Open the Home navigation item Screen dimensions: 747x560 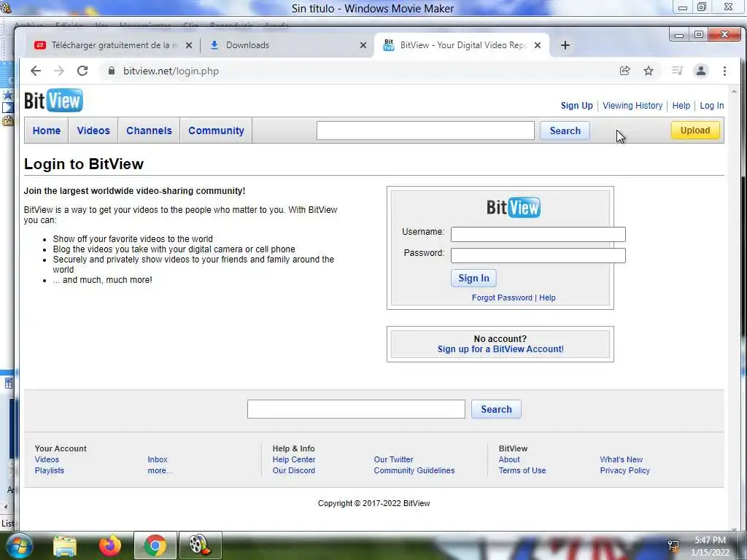click(x=47, y=131)
